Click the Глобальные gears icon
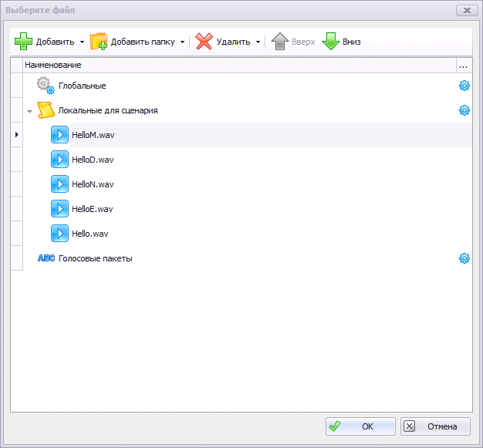This screenshot has width=483, height=448. tap(46, 86)
